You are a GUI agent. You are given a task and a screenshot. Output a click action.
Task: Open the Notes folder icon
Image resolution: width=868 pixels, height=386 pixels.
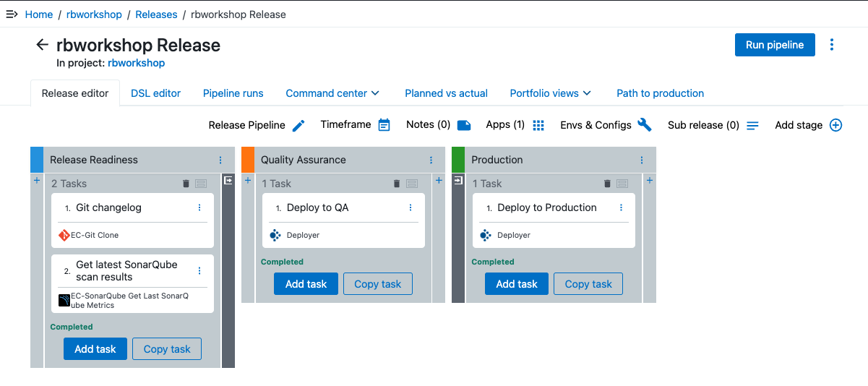464,125
